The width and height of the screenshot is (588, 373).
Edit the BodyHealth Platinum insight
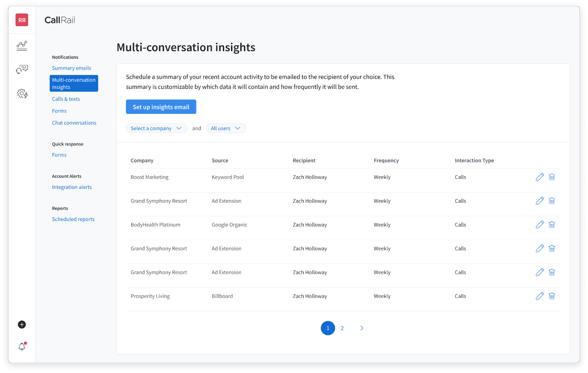point(539,224)
